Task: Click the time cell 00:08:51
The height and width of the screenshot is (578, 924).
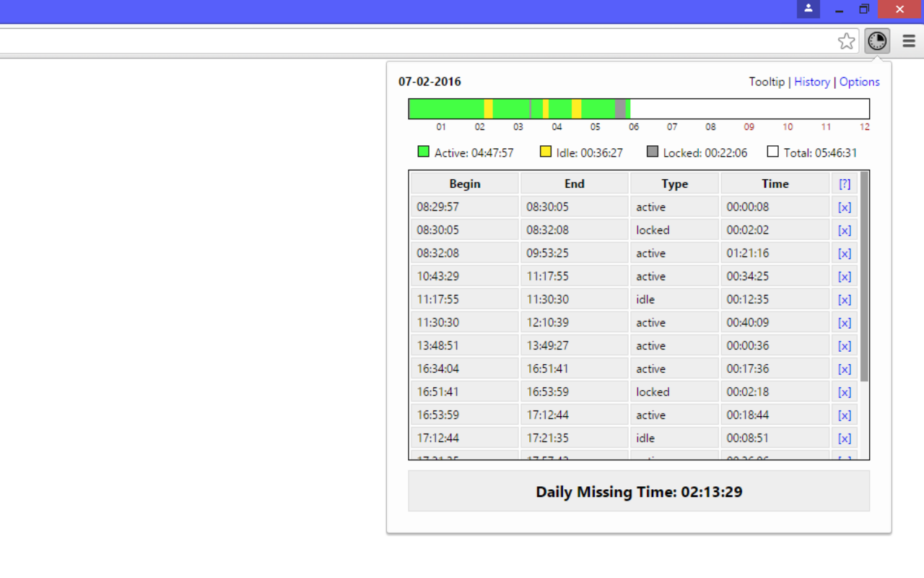Action: tap(775, 438)
